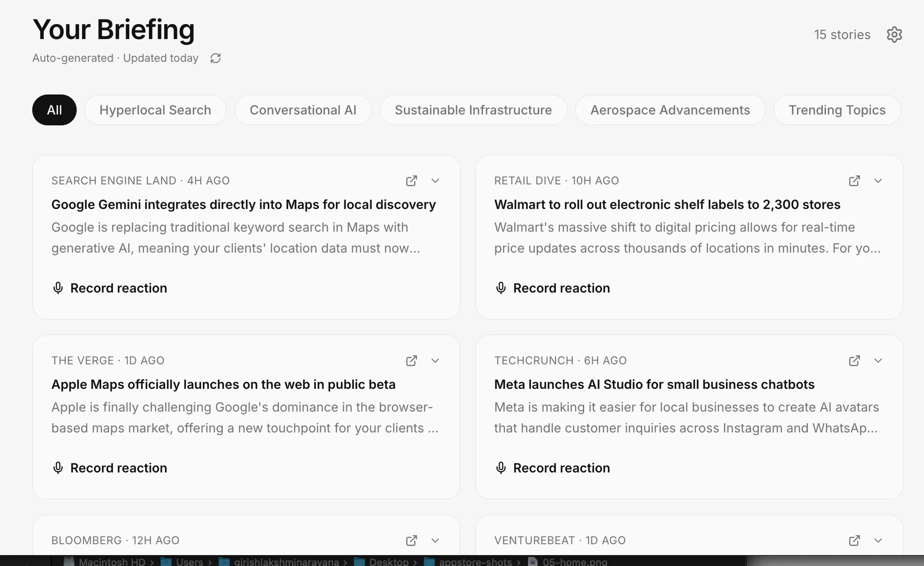Click the "Your Briefing" page title
Viewport: 924px width, 566px height.
coord(113,29)
